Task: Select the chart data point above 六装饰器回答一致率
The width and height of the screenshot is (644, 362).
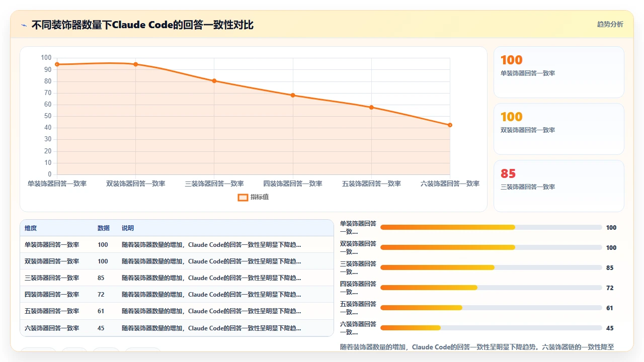Action: pyautogui.click(x=450, y=125)
